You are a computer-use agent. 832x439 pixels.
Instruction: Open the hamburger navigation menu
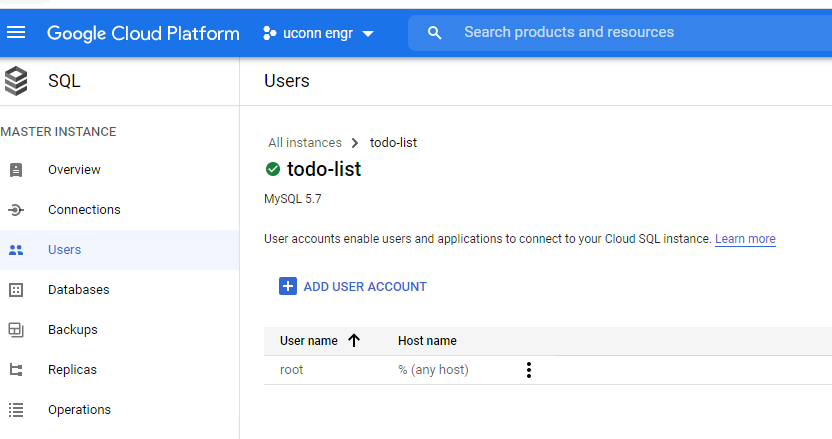tap(16, 33)
